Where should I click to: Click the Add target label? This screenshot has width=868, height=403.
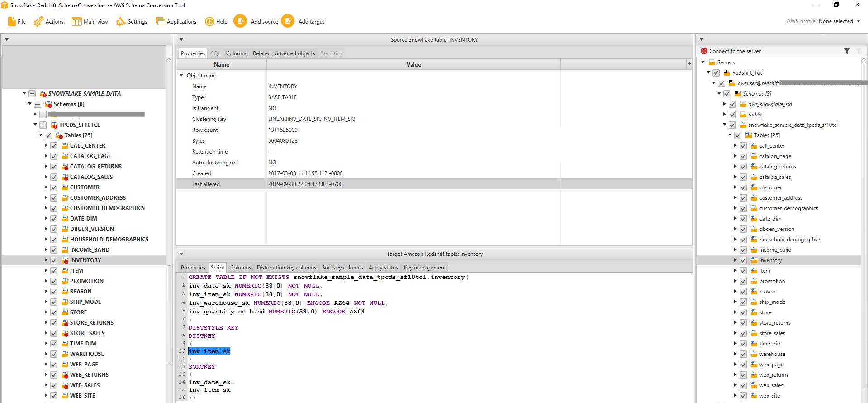point(311,22)
